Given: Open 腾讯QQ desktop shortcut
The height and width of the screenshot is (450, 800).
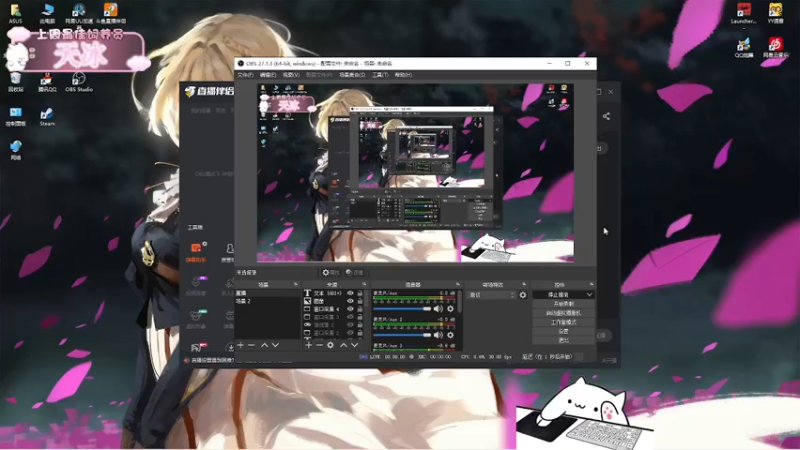Looking at the screenshot, I should [x=47, y=82].
